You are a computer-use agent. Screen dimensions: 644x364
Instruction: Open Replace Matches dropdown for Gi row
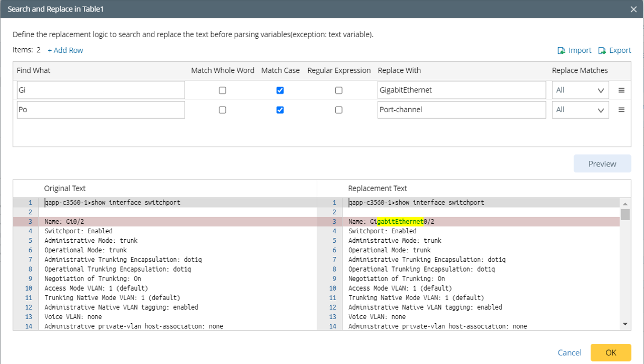580,90
